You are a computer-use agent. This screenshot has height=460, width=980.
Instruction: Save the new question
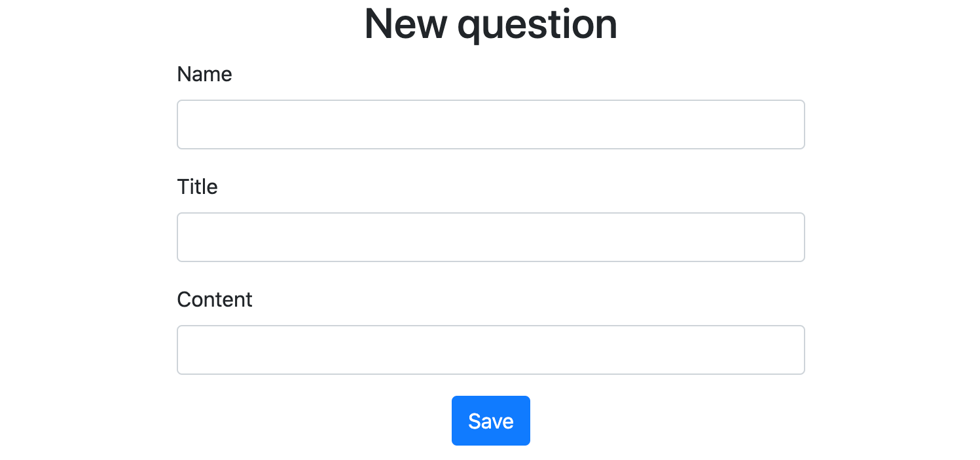pos(490,421)
